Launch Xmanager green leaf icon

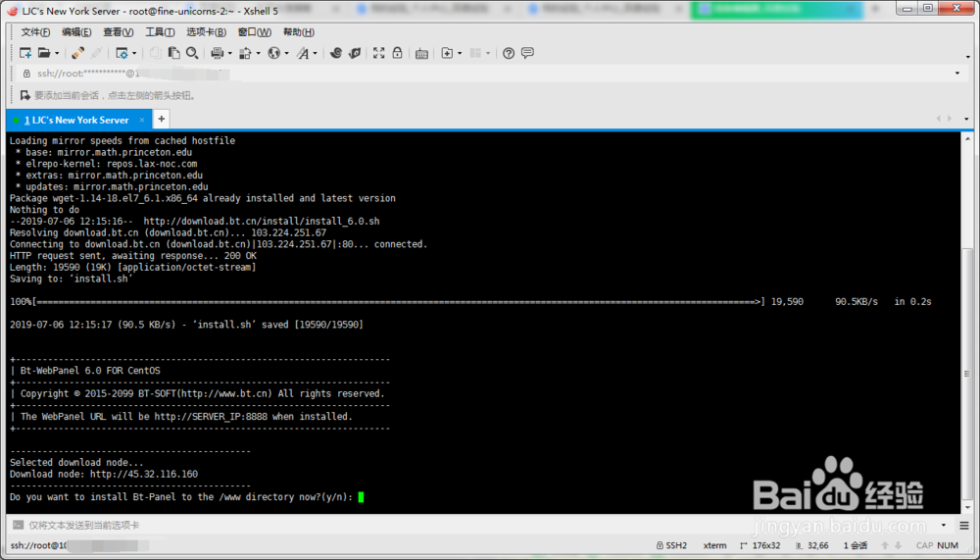tap(355, 53)
